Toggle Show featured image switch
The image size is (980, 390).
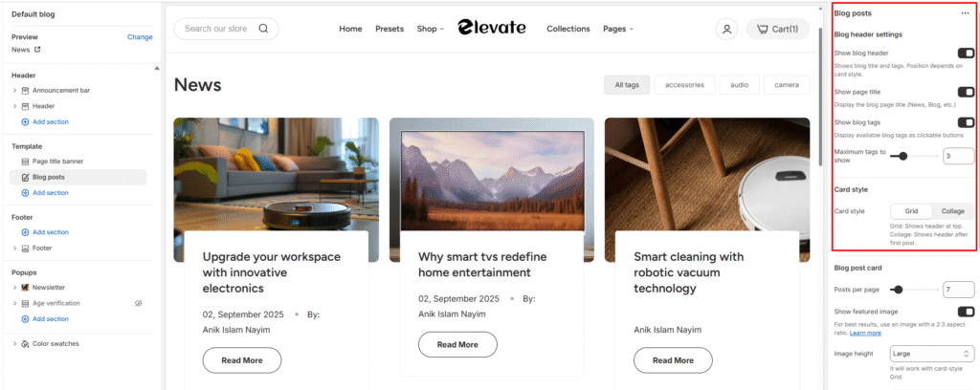pos(966,312)
